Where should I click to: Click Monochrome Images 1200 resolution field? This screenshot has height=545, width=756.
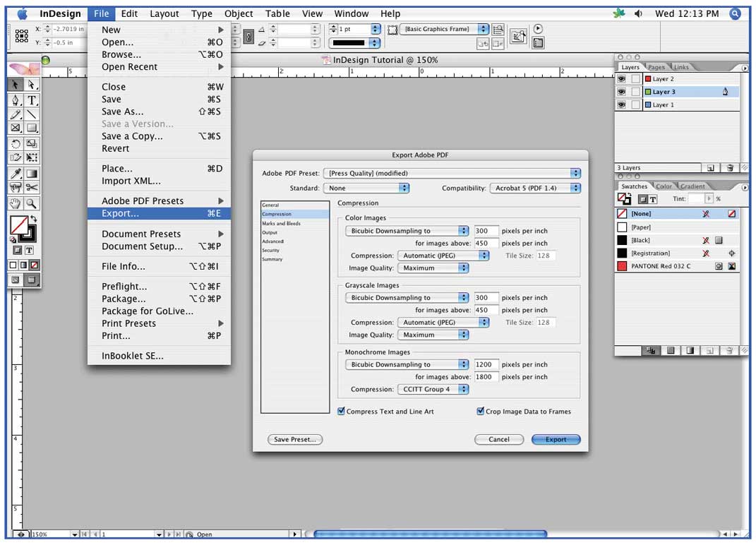click(486, 364)
